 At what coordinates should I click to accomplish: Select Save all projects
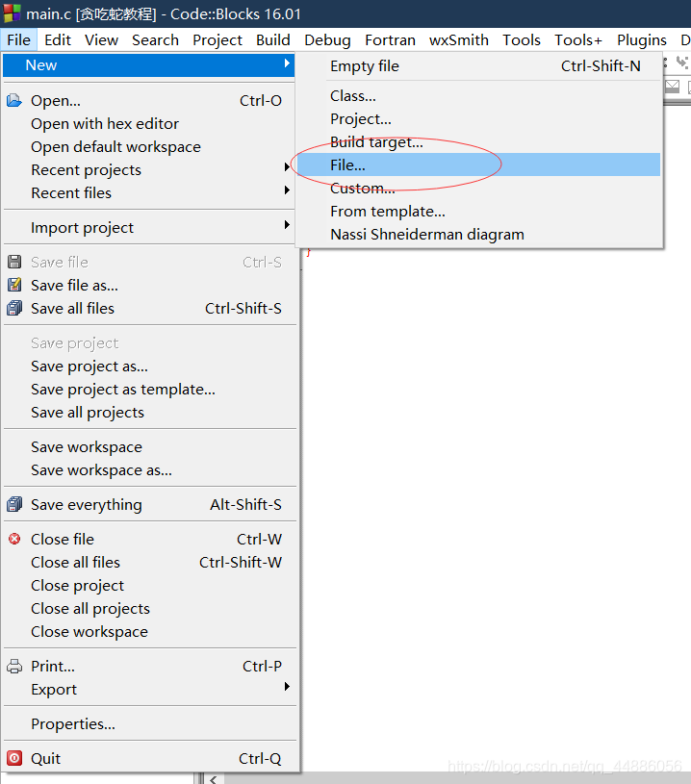pos(148,412)
